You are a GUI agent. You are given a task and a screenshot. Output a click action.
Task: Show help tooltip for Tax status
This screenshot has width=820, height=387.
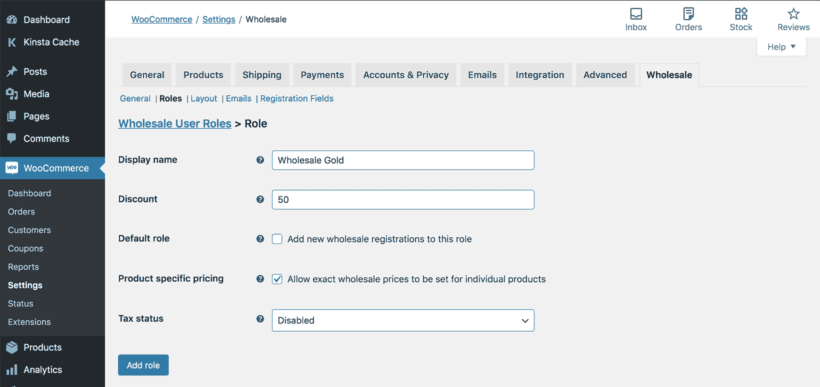click(x=260, y=318)
